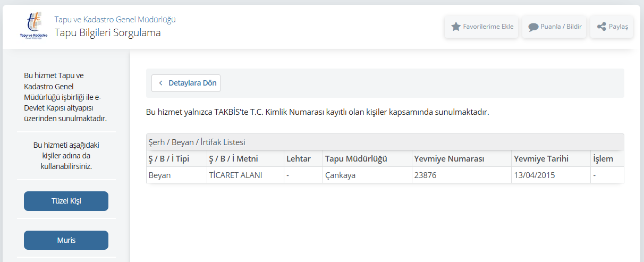Click the İşlem column header
The height and width of the screenshot is (262, 644).
point(603,159)
